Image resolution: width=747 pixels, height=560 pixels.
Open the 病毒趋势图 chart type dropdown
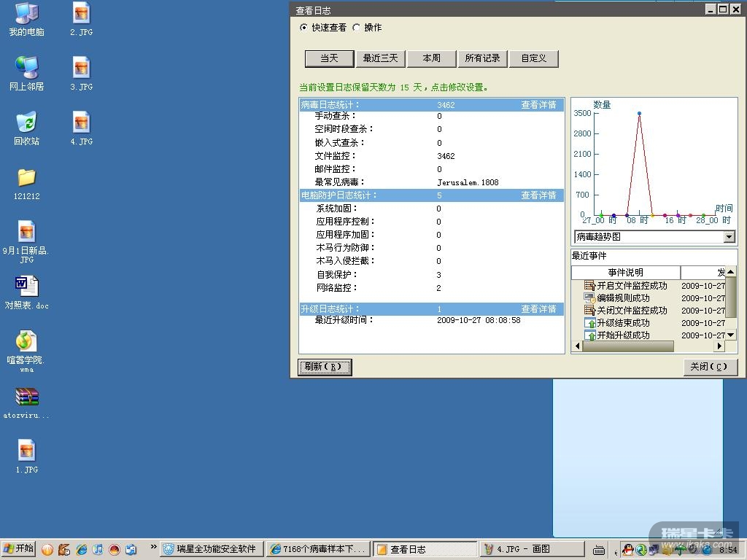729,237
